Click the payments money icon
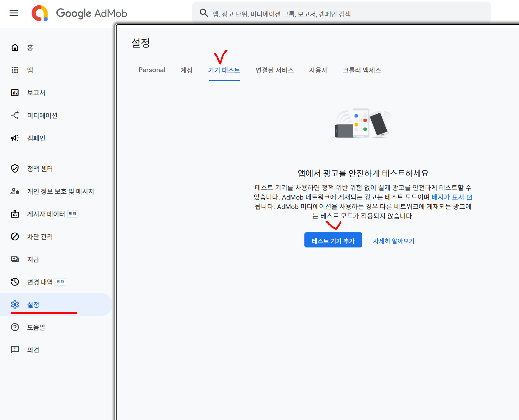This screenshot has width=519, height=420. pos(15,259)
